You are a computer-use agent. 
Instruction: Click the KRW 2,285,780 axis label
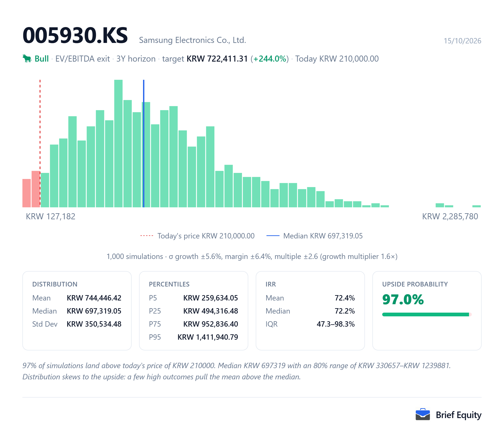coord(450,216)
